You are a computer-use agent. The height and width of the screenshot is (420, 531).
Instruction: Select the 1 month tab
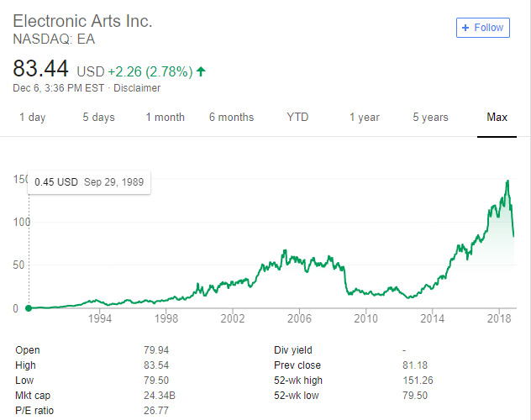tap(166, 117)
